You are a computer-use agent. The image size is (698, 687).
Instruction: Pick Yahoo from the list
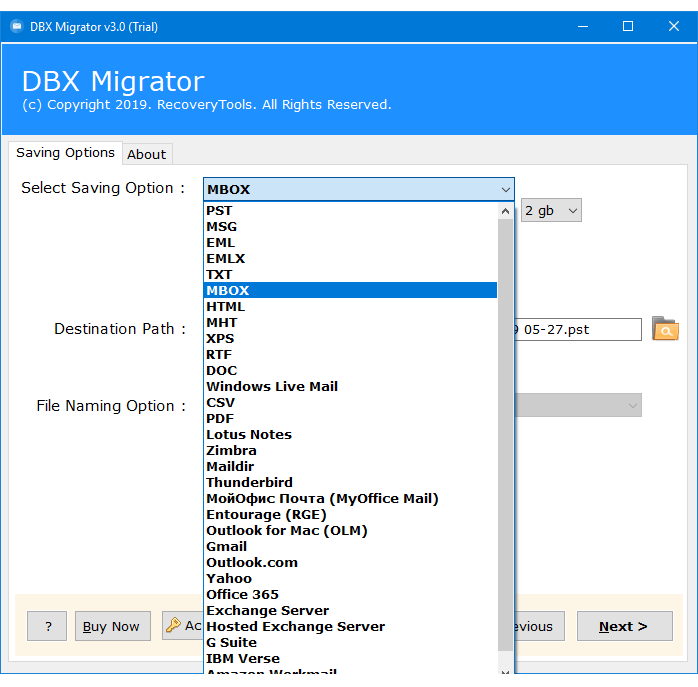tap(350, 579)
